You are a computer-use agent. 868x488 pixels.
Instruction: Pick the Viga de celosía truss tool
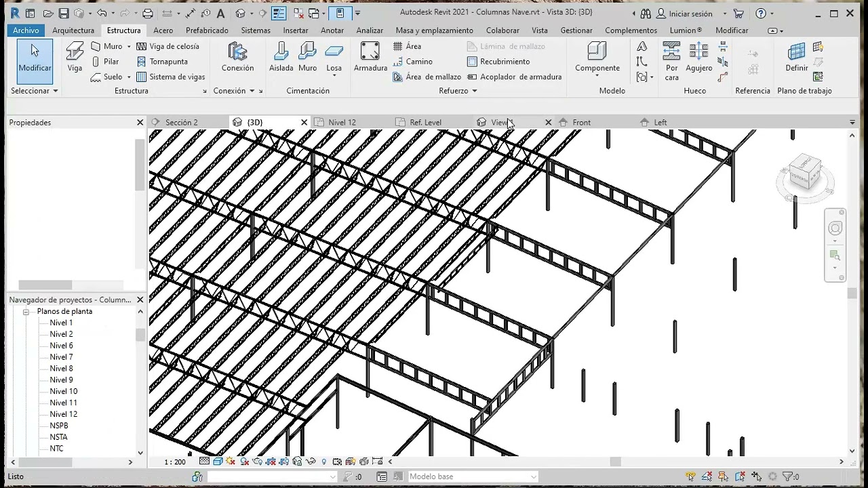pos(167,46)
